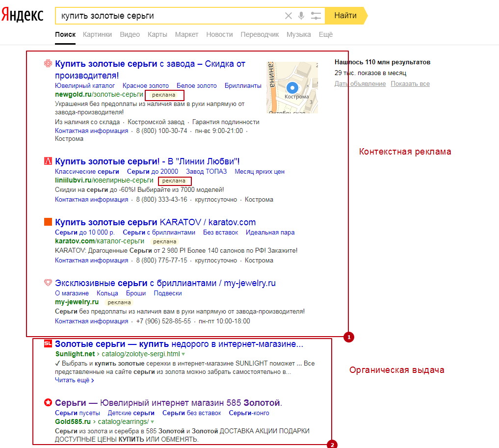Open the Переводчик tab
499x448 pixels.
pos(260,34)
